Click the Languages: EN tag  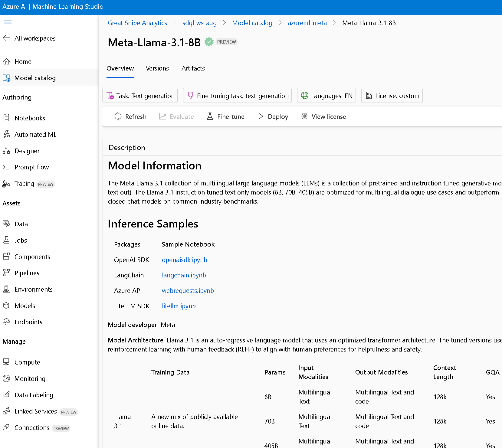click(x=326, y=96)
